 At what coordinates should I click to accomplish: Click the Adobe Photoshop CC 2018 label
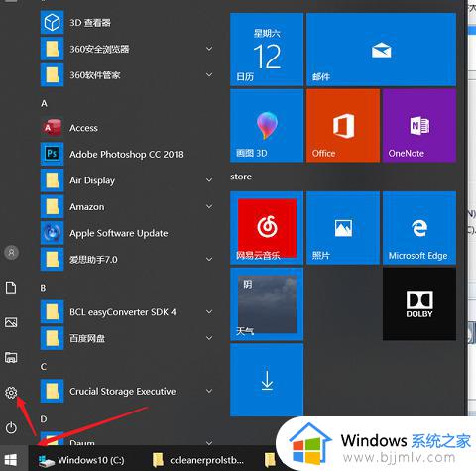click(x=127, y=154)
